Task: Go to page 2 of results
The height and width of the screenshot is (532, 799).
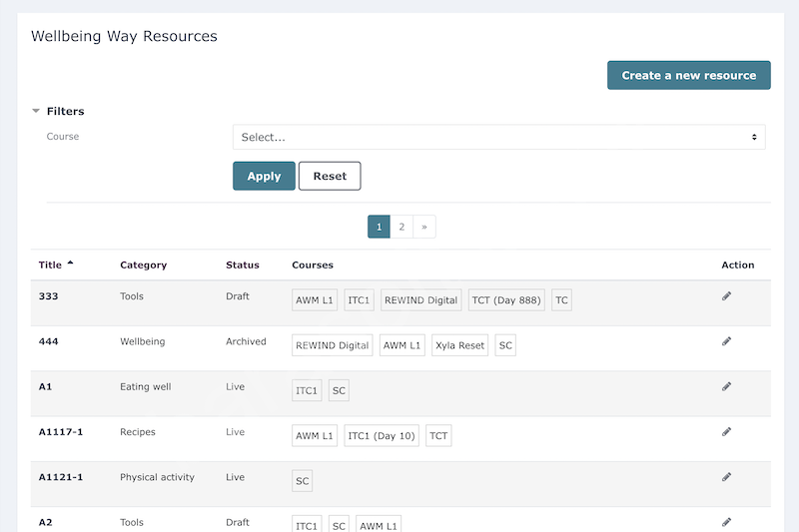Action: click(x=401, y=227)
